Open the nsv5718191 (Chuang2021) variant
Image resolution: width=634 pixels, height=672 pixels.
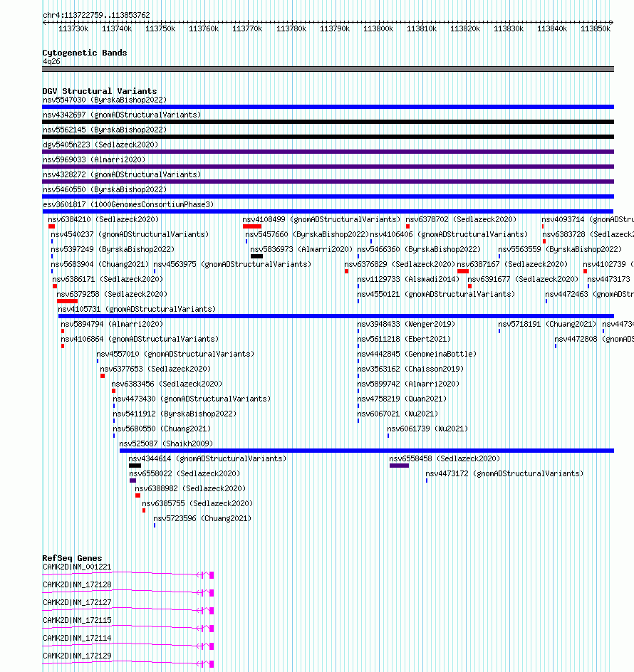tap(547, 325)
